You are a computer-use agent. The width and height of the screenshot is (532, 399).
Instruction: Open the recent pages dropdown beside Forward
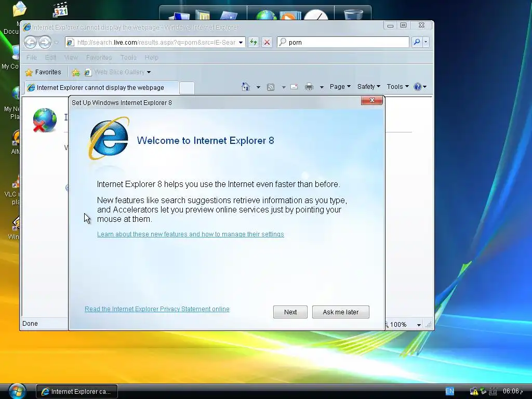click(56, 43)
